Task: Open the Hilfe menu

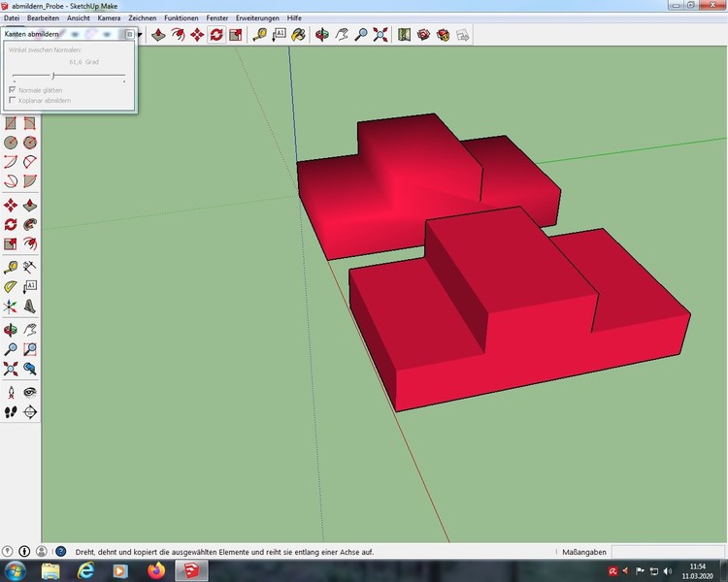Action: (294, 18)
